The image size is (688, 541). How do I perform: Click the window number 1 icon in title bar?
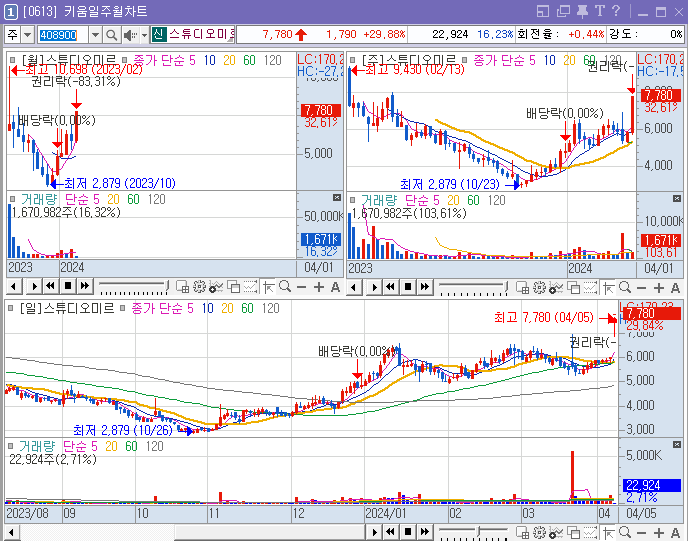click(11, 12)
